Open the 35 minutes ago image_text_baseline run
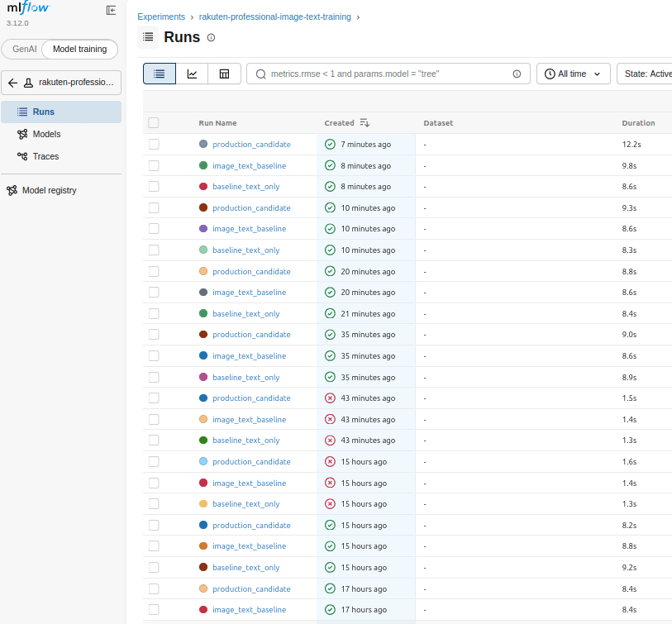672x624 pixels. [x=250, y=356]
